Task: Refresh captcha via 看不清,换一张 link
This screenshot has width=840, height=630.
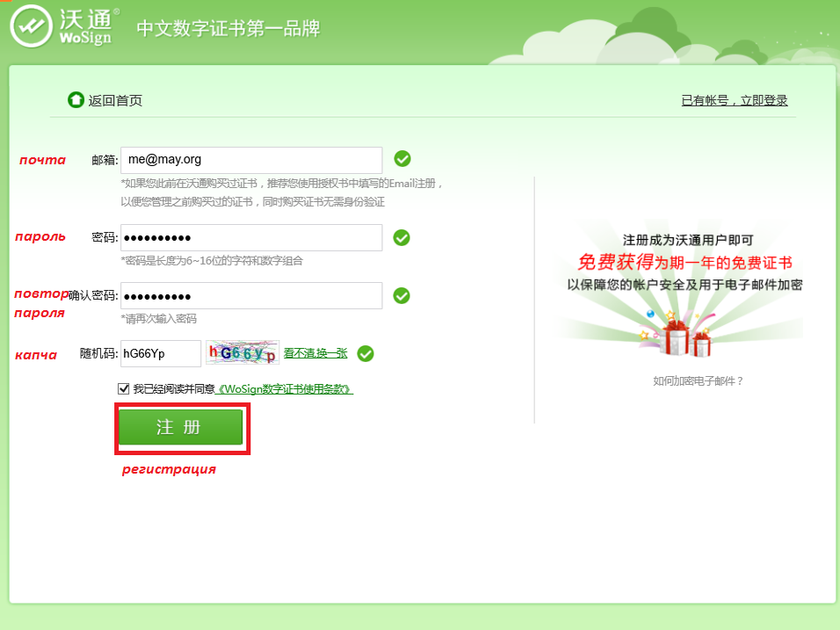Action: 315,353
